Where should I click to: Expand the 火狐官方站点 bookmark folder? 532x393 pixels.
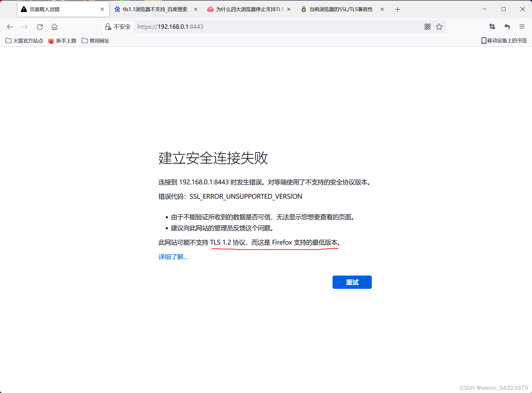24,41
